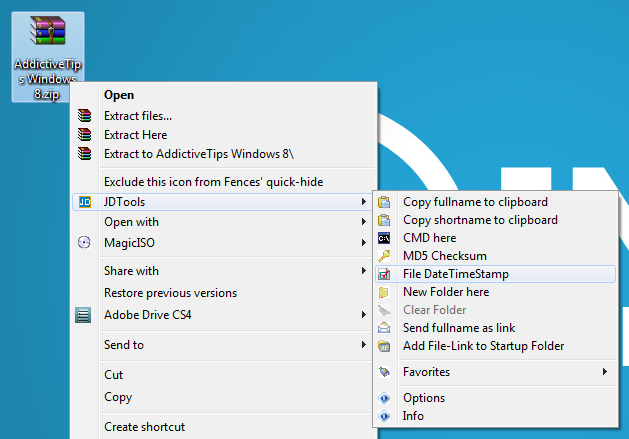Select the Open with entry
The image size is (629, 439).
222,222
